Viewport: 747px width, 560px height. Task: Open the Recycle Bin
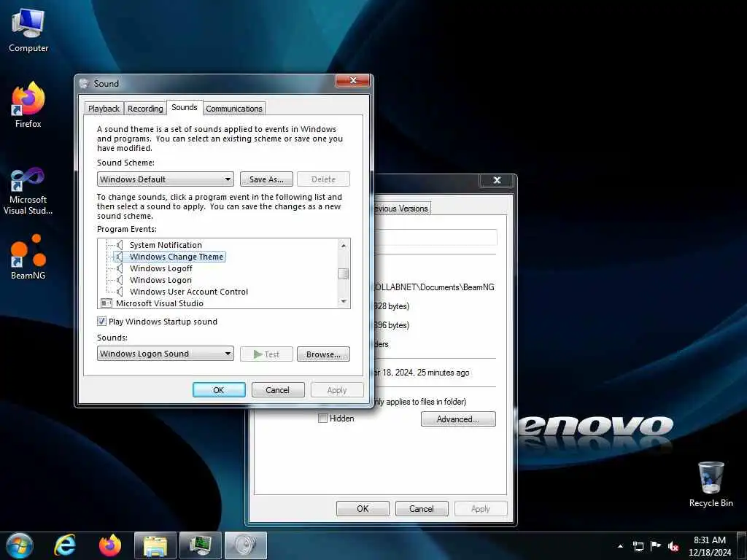point(711,484)
